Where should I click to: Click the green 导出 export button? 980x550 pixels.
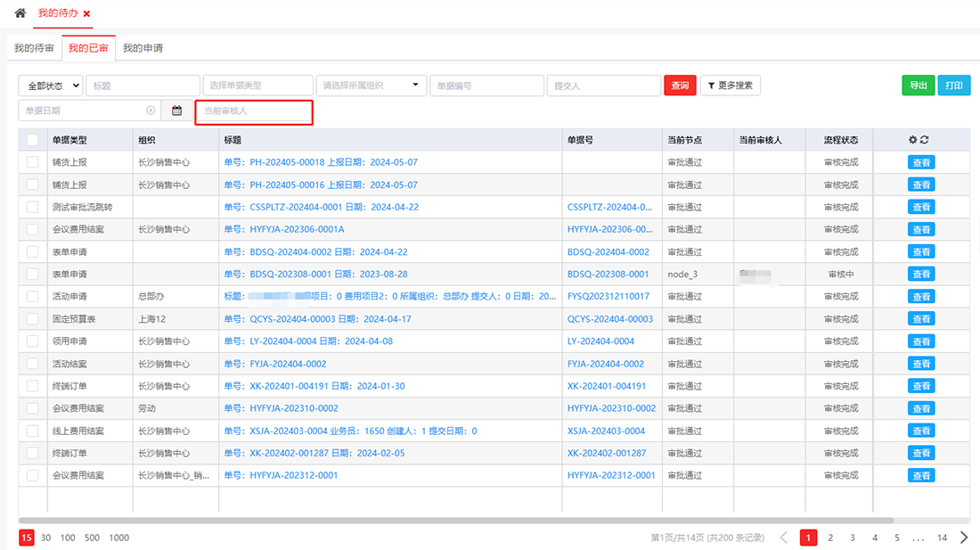pyautogui.click(x=917, y=86)
